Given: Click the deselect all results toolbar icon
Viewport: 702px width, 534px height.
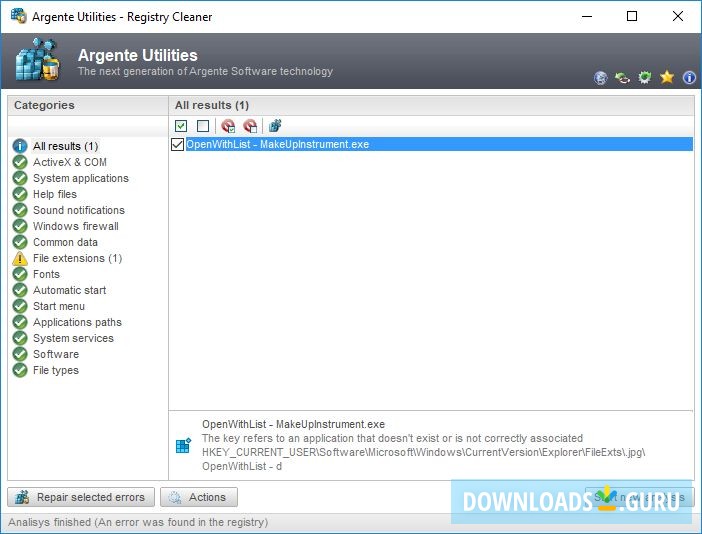Looking at the screenshot, I should 203,126.
